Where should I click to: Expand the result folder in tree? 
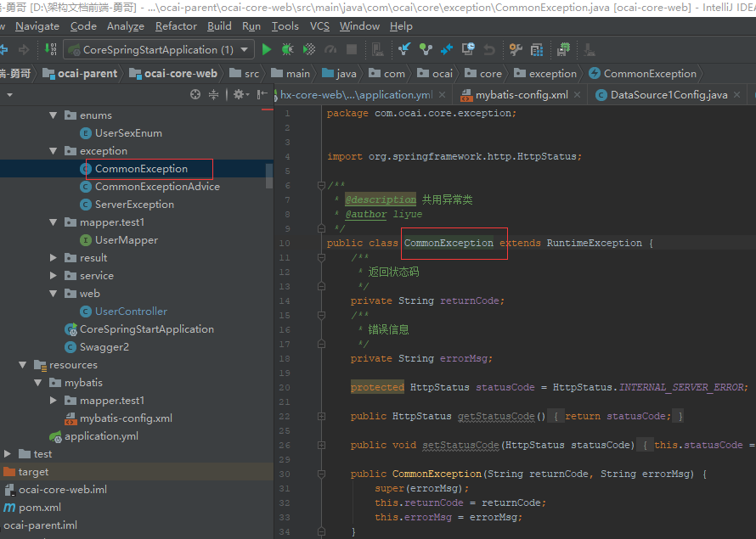point(53,258)
